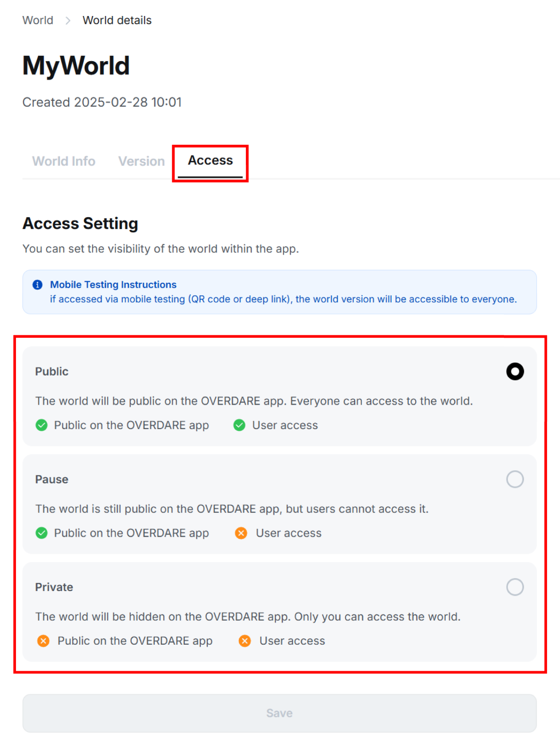Click green check icon in Public option's app visibility
The image size is (560, 750).
coord(42,425)
